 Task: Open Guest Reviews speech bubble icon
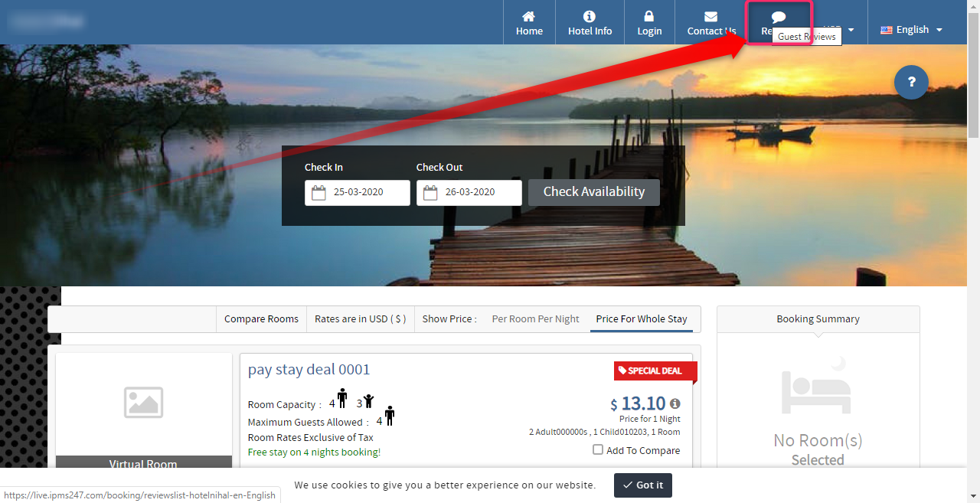point(779,17)
